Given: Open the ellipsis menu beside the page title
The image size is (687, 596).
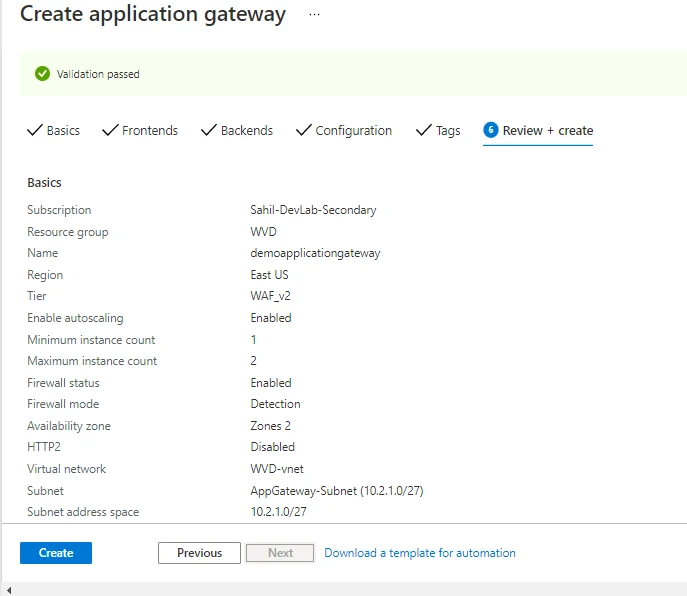Looking at the screenshot, I should tap(314, 16).
